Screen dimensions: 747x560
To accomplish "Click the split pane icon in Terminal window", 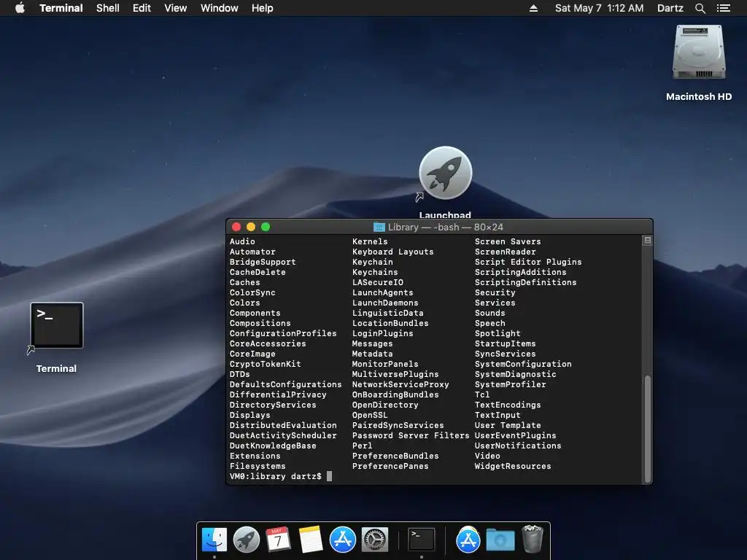I will pos(648,241).
